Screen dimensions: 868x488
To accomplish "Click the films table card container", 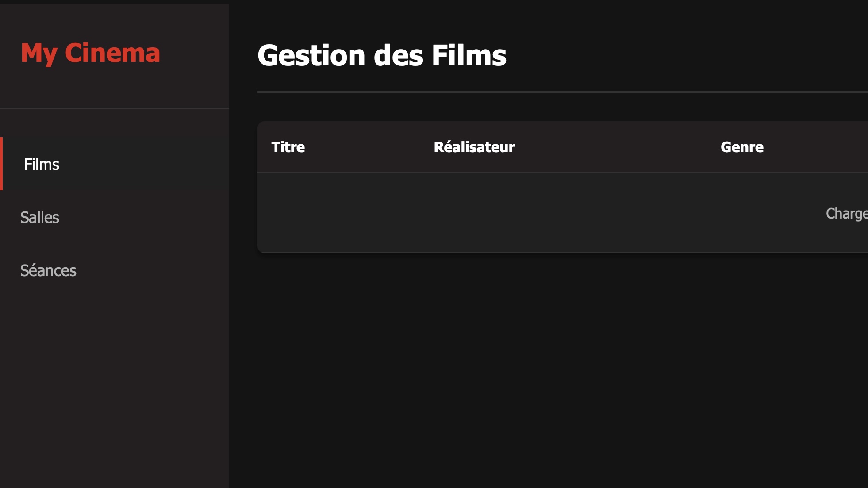I will [x=562, y=186].
